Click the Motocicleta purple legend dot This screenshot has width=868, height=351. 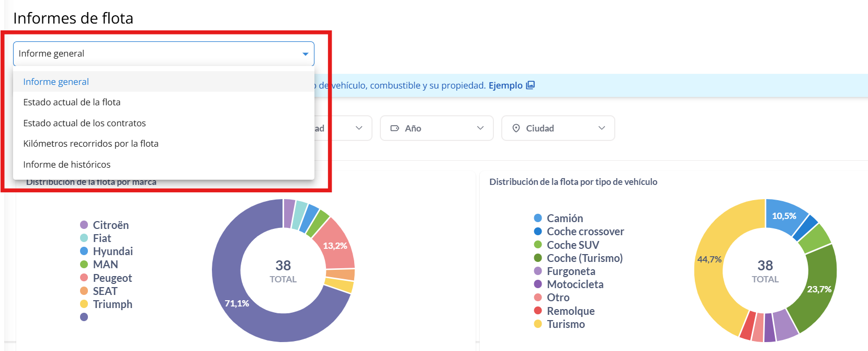[538, 284]
